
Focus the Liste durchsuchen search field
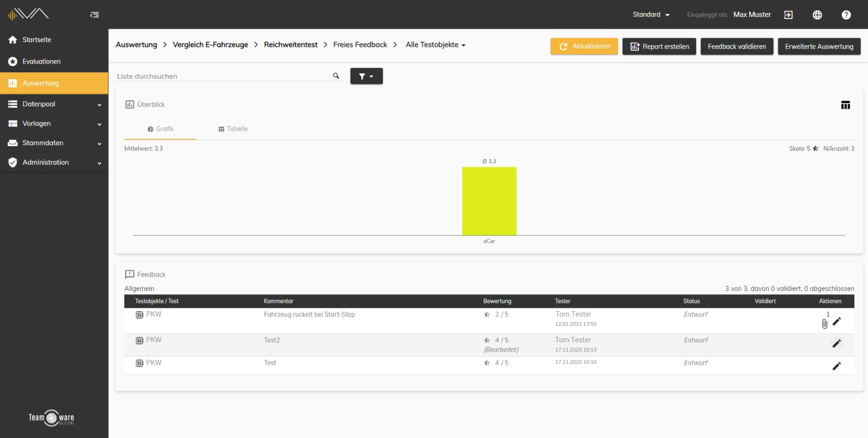point(223,76)
